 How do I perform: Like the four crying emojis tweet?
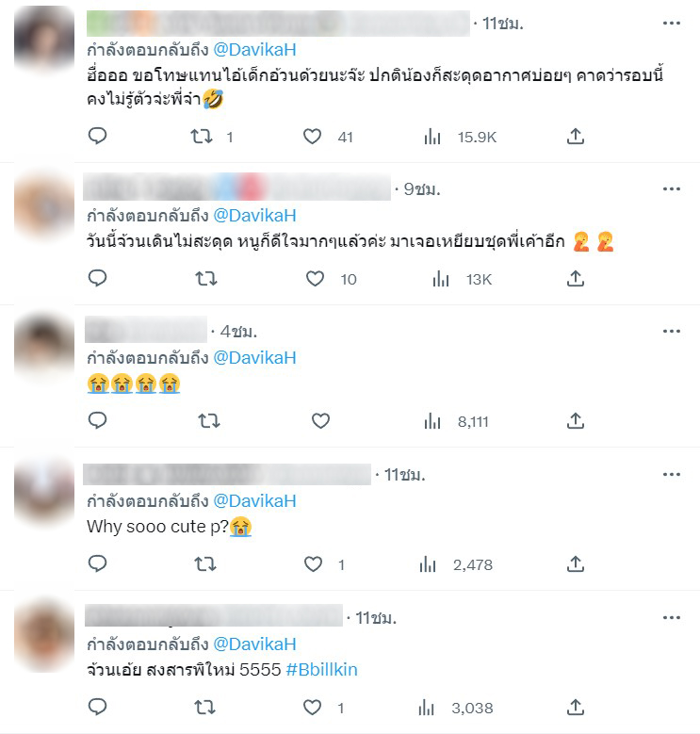320,421
